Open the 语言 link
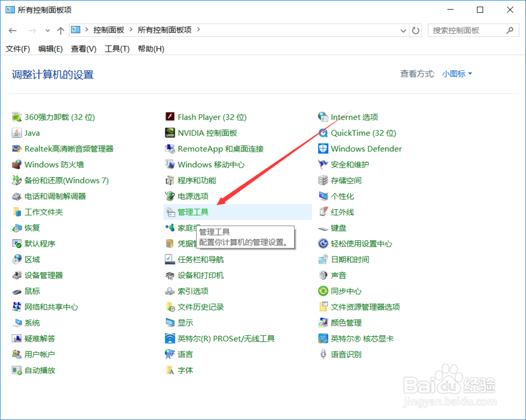Screen dimensions: 526x420 [x=185, y=354]
